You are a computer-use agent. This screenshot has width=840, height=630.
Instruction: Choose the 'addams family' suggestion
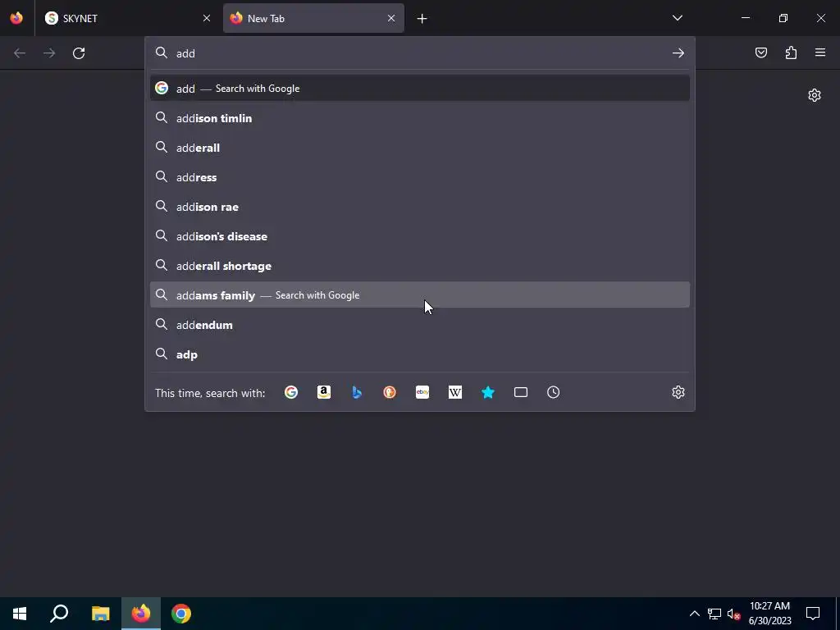click(420, 295)
